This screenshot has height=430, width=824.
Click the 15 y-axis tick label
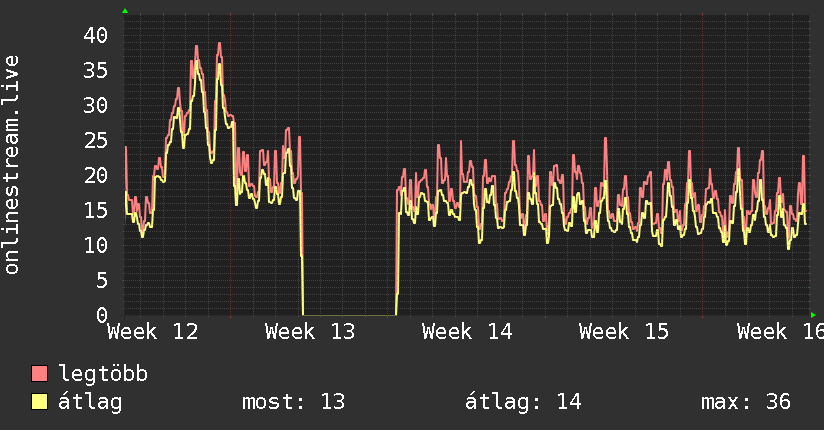(96, 210)
